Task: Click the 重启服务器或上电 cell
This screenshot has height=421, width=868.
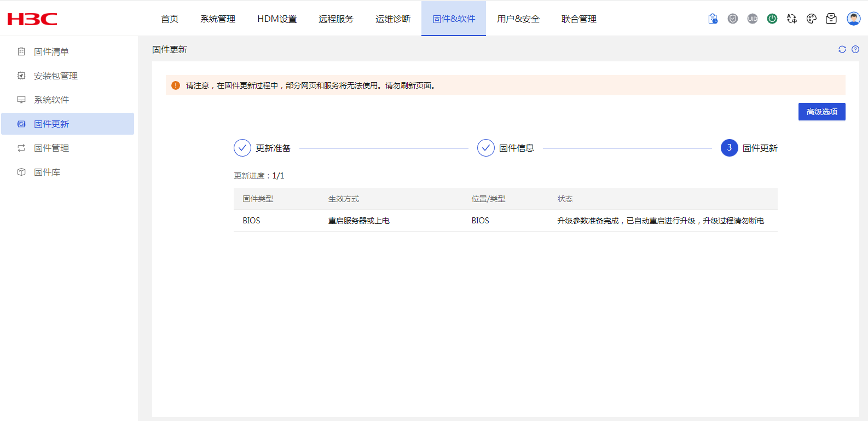Action: pyautogui.click(x=359, y=221)
